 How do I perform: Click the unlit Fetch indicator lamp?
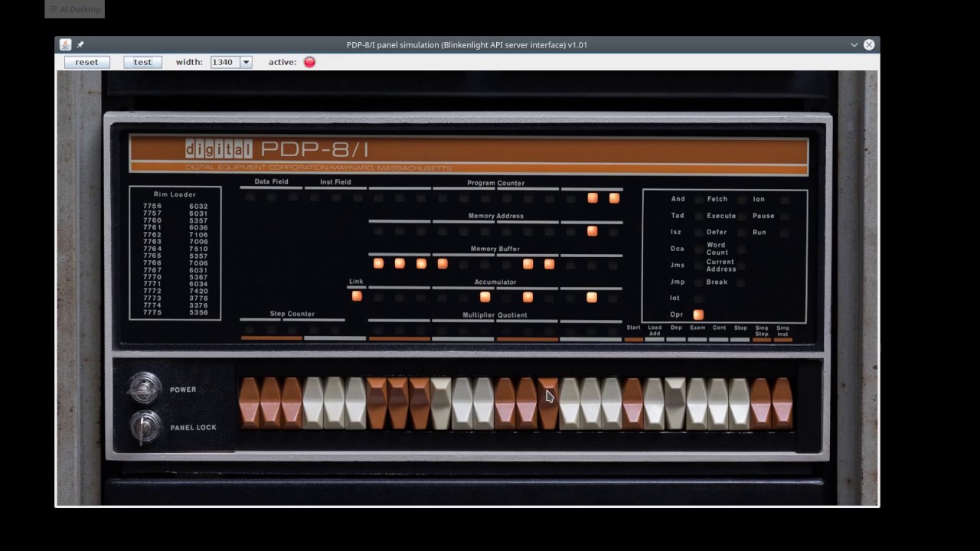click(741, 200)
